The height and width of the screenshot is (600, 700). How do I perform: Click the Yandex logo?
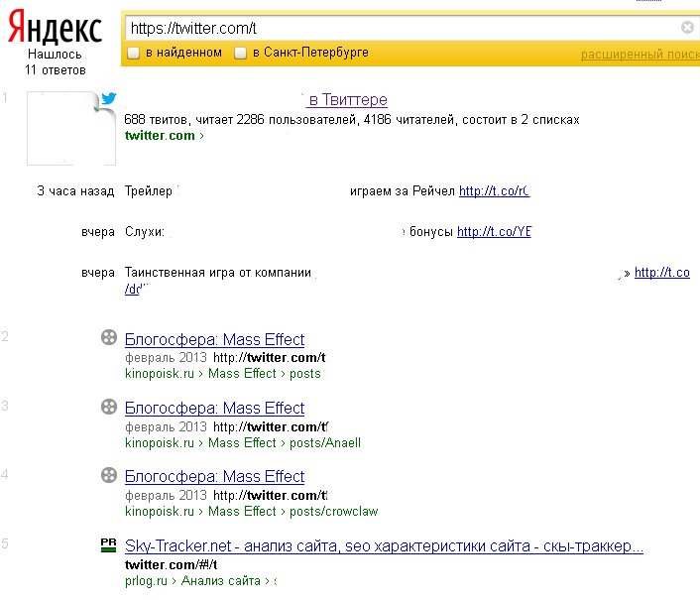click(x=55, y=29)
